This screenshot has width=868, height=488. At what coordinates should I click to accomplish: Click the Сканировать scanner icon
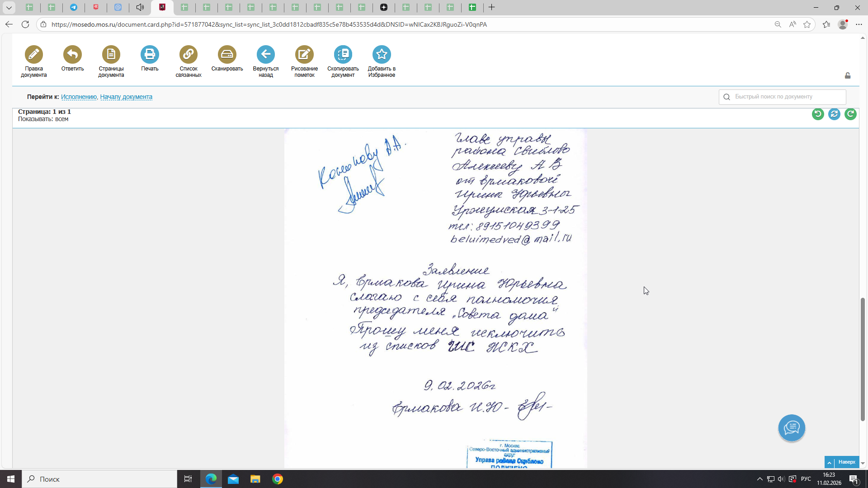point(227,55)
